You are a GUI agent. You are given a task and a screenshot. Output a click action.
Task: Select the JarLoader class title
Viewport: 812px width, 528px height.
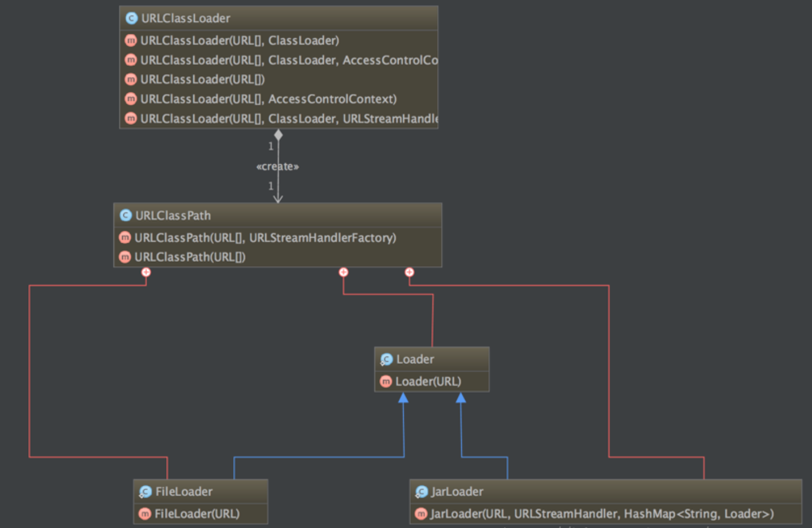457,491
